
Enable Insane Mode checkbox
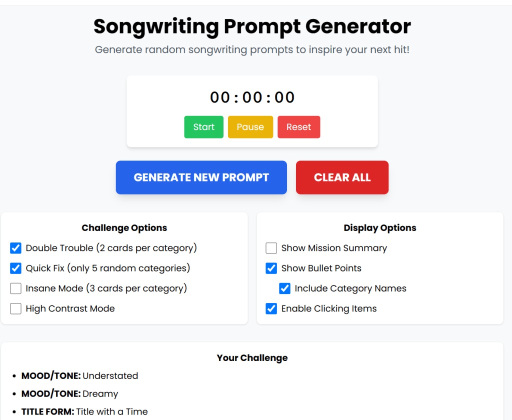(16, 288)
